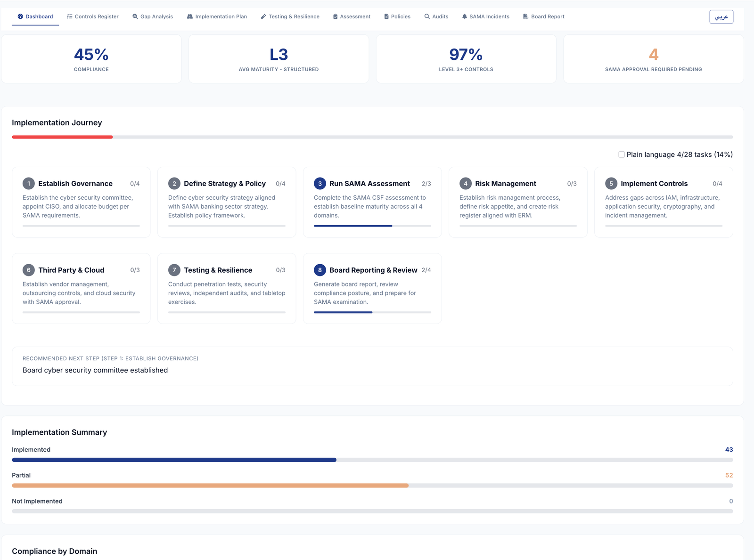Click step 8 Board Reporting numbered badge

pos(320,270)
